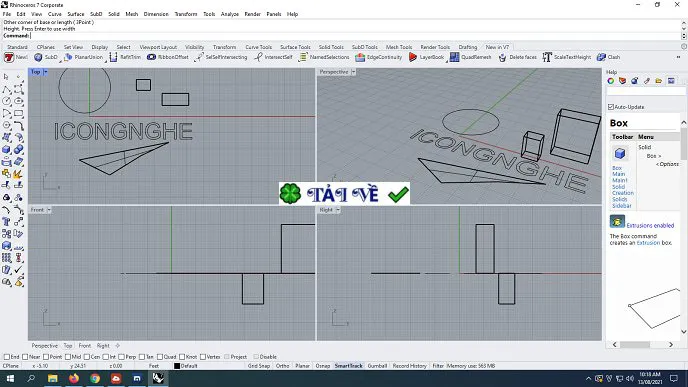Image resolution: width=688 pixels, height=387 pixels.
Task: Enable the End osnap checkbox
Action: [x=7, y=357]
